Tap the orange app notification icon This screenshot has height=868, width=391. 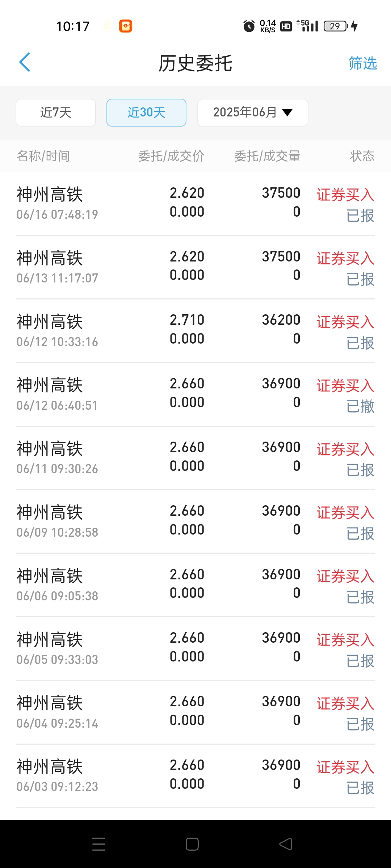(126, 26)
